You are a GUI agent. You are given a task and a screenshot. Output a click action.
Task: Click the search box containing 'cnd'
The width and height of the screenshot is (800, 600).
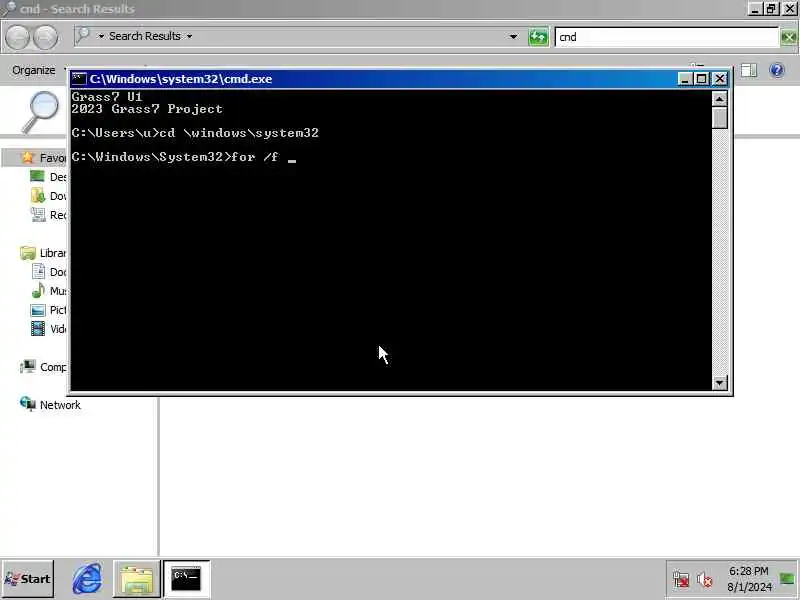click(x=666, y=37)
